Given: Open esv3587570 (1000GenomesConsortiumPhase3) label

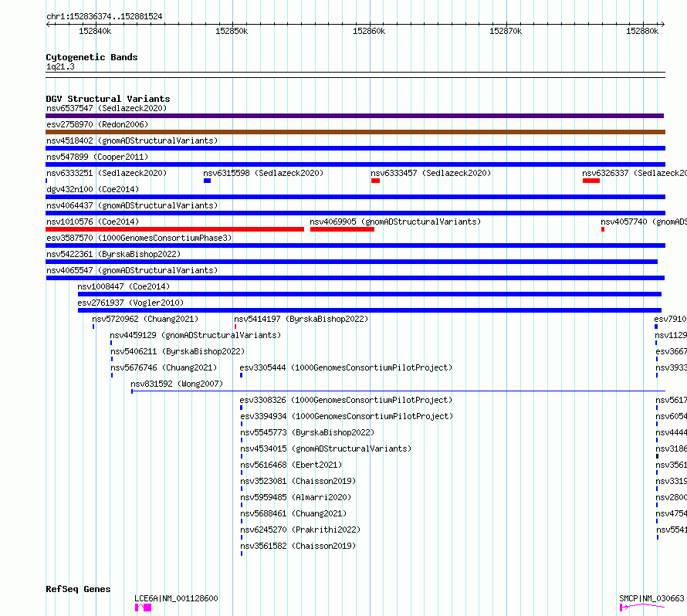Looking at the screenshot, I should click(139, 238).
